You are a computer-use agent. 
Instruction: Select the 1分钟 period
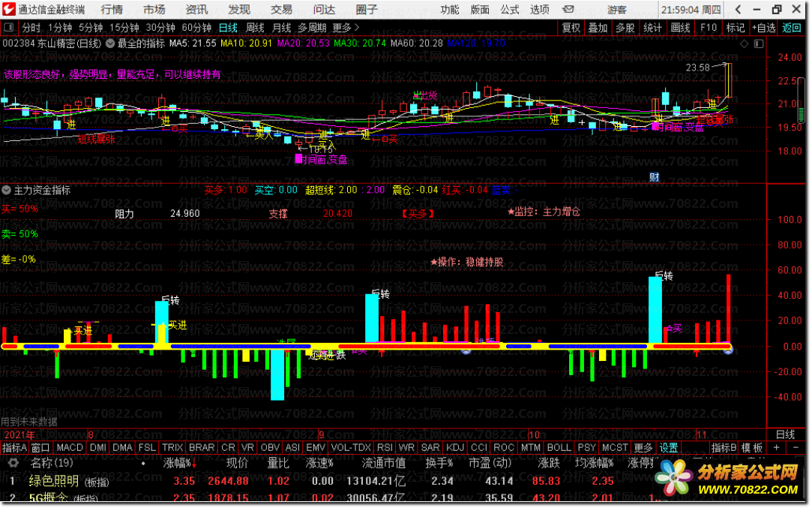[x=60, y=28]
